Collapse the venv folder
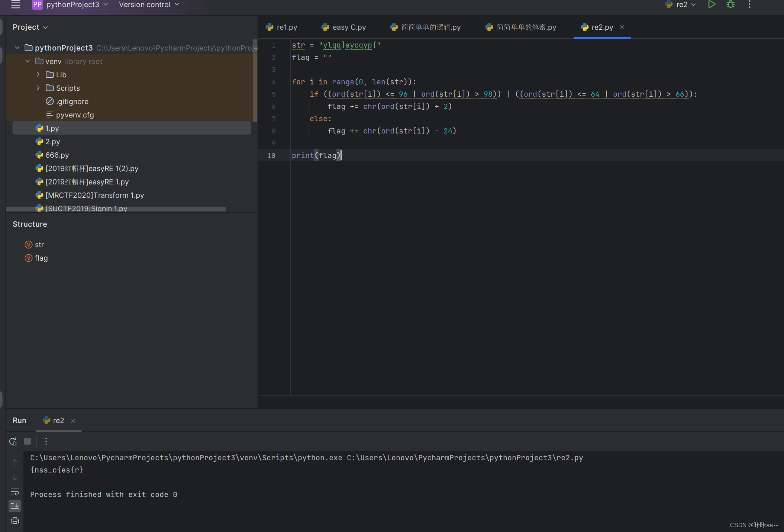 coord(28,61)
